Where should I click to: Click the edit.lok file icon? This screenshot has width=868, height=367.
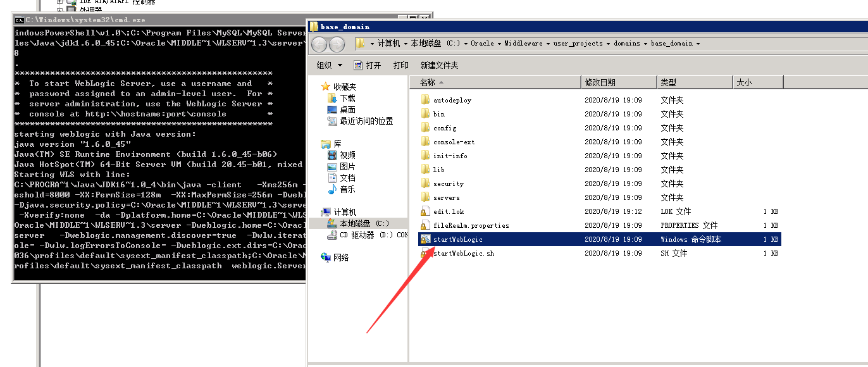tap(425, 211)
